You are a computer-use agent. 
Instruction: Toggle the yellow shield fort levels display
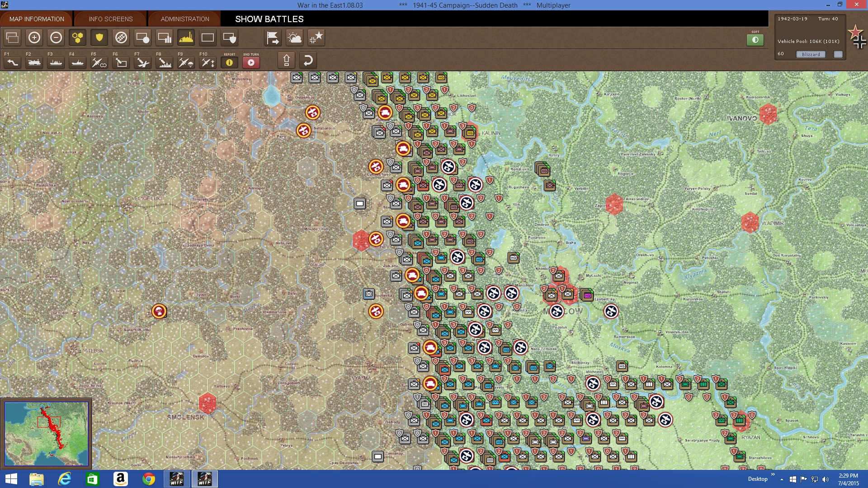(x=99, y=38)
